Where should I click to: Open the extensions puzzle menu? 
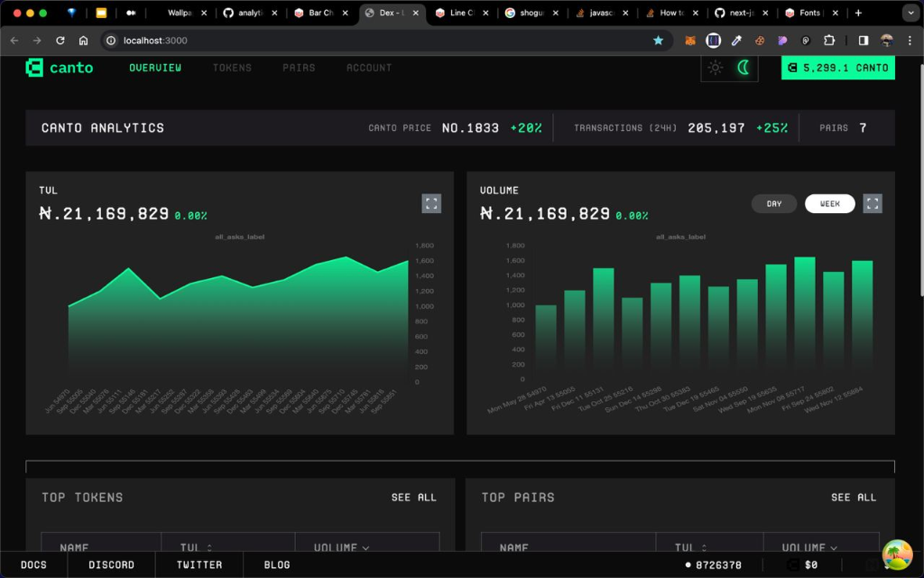(829, 40)
